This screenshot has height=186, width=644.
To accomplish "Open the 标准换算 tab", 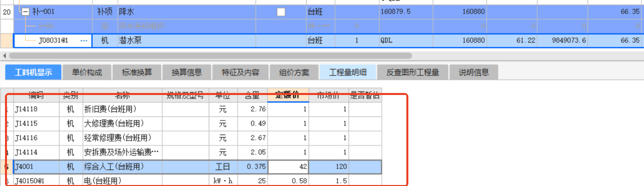I will point(137,72).
